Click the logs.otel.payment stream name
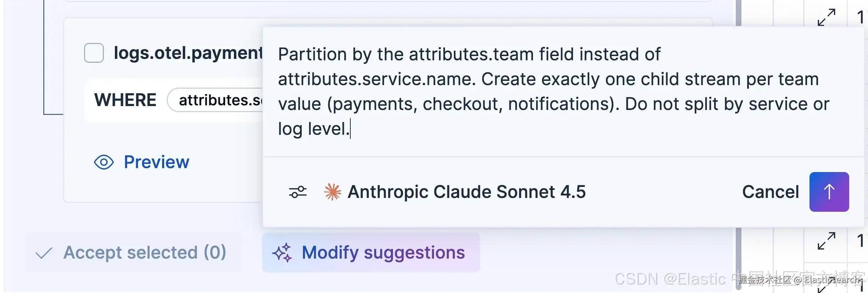This screenshot has height=293, width=868. (x=188, y=53)
